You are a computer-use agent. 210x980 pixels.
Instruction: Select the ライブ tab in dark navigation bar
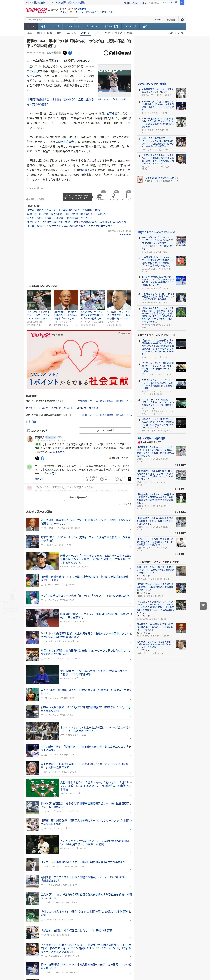click(56, 26)
